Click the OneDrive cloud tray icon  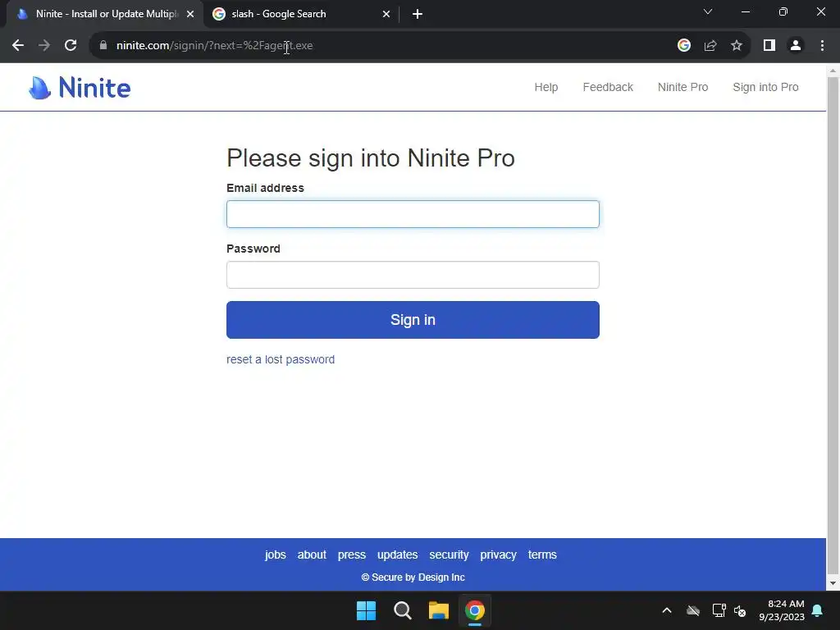point(693,610)
